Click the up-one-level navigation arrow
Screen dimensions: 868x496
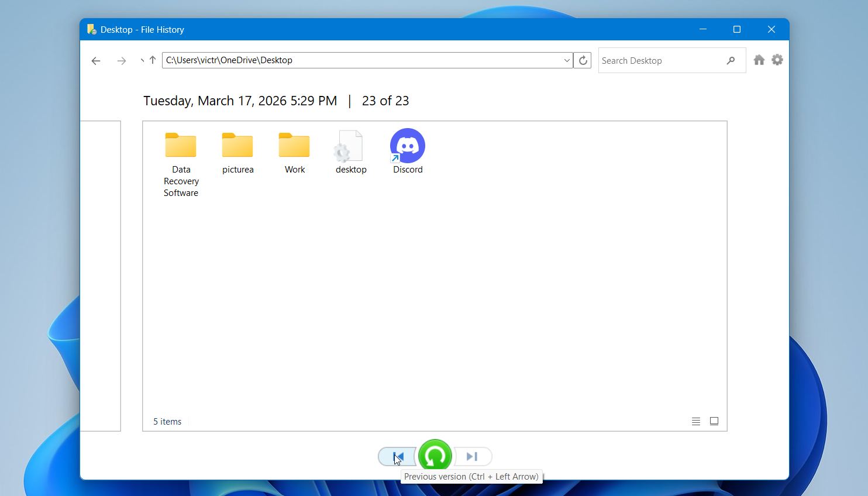click(152, 60)
